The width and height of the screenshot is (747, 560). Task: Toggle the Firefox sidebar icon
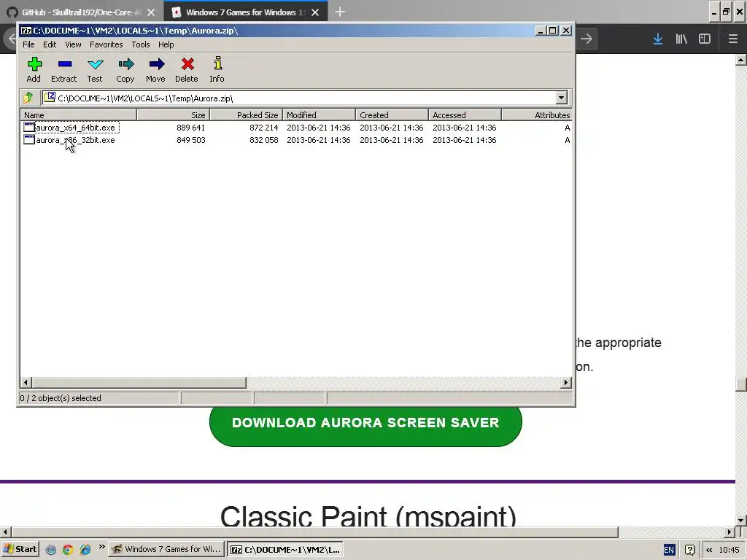(705, 39)
